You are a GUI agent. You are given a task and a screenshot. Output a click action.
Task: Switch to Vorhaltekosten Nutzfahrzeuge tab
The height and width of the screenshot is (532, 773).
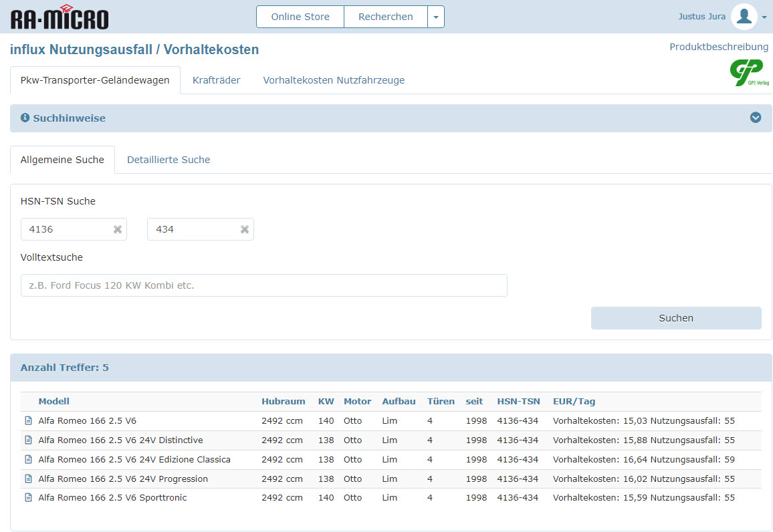tap(334, 80)
